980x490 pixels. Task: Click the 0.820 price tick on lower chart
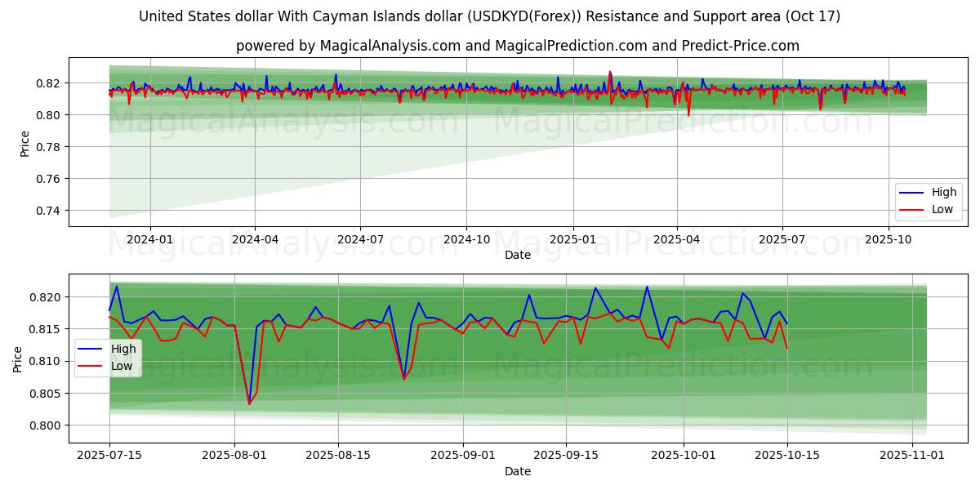45,297
